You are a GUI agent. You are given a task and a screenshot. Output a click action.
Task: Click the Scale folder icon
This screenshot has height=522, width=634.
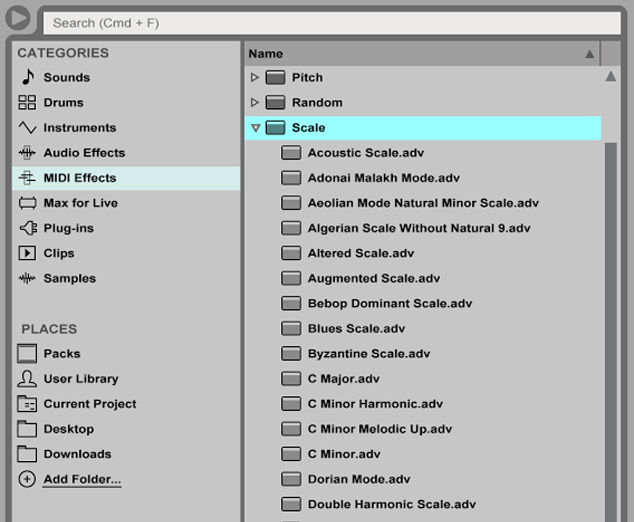click(x=275, y=128)
